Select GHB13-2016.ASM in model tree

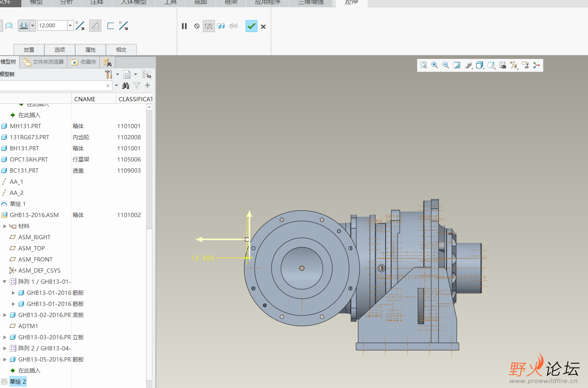(x=34, y=215)
